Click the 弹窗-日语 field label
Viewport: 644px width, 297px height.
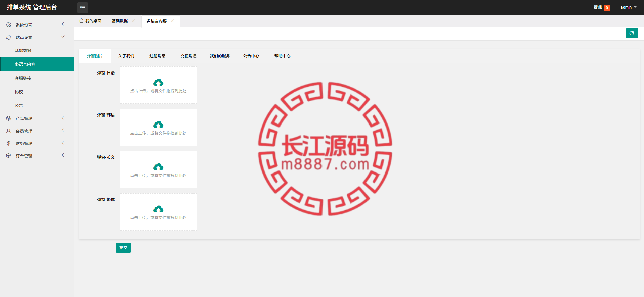pos(106,73)
